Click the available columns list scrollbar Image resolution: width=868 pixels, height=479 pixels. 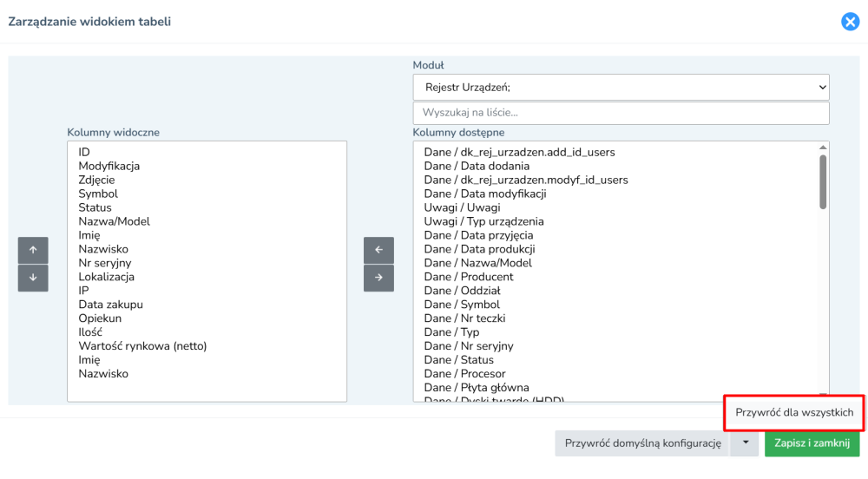823,182
